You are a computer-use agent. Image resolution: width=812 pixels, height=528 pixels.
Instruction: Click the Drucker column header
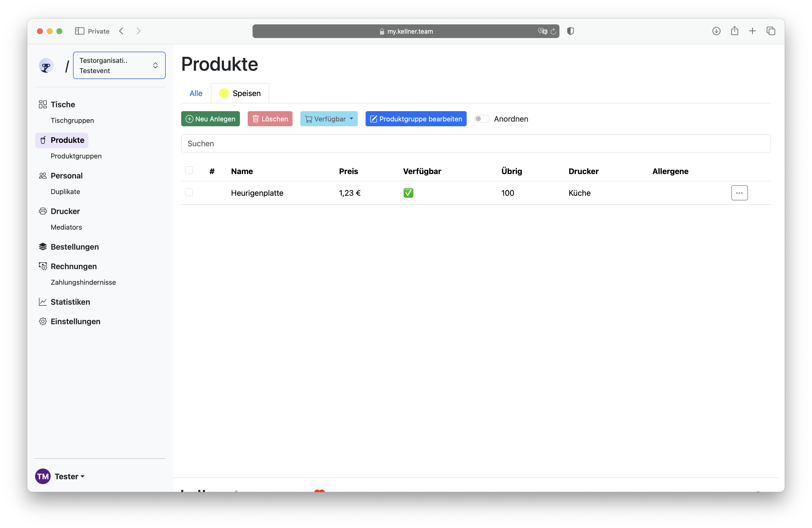pos(583,171)
